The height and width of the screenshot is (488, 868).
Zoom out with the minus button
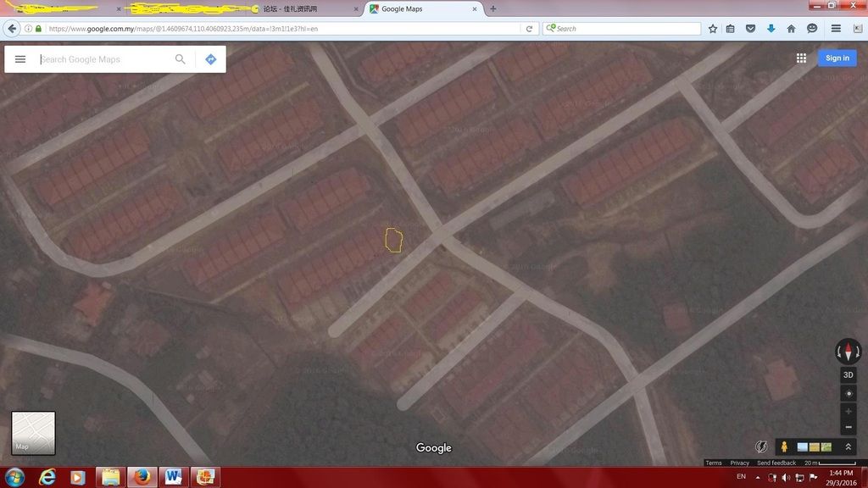(848, 427)
